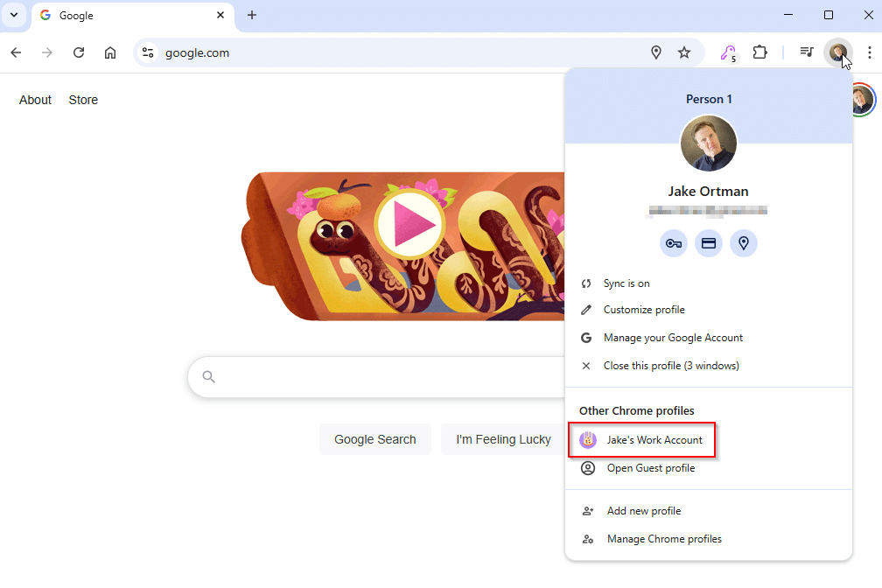Open the media controls icon
Viewport: 882px width, 588px height.
pyautogui.click(x=807, y=52)
